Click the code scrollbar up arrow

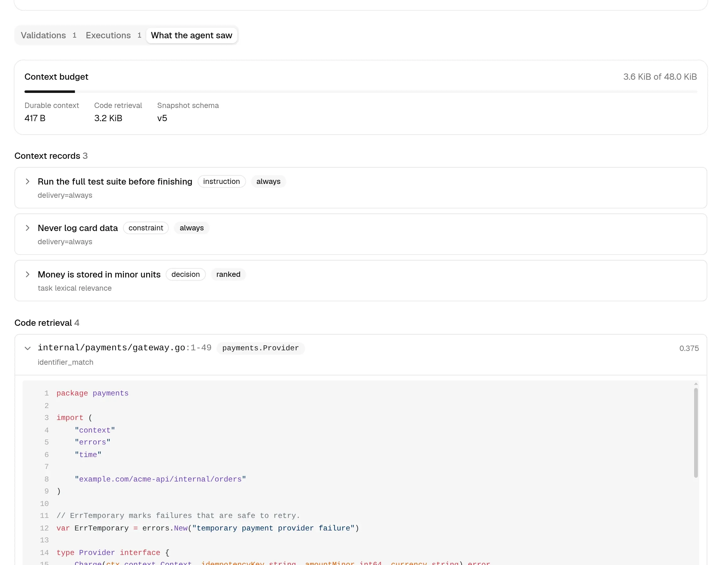696,384
